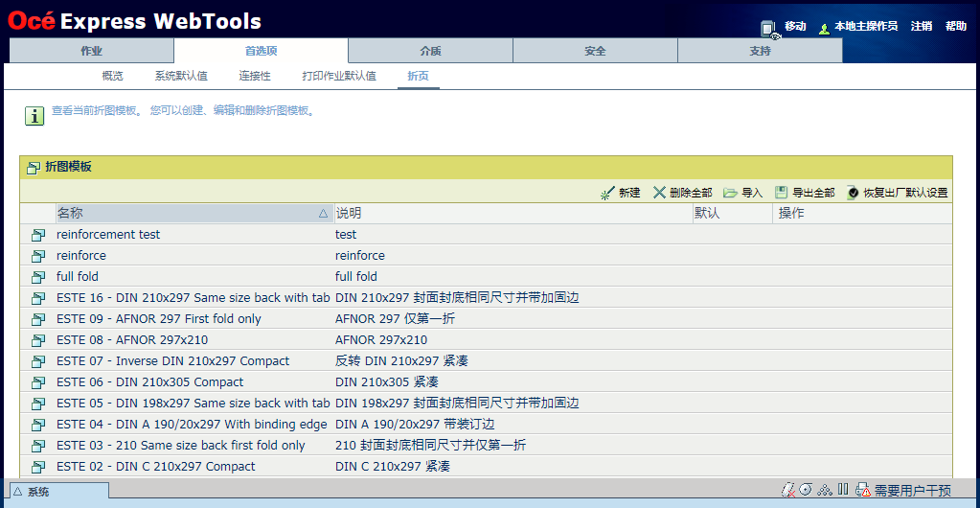
Task: Click template icon for ESTE 07 row
Action: click(38, 361)
